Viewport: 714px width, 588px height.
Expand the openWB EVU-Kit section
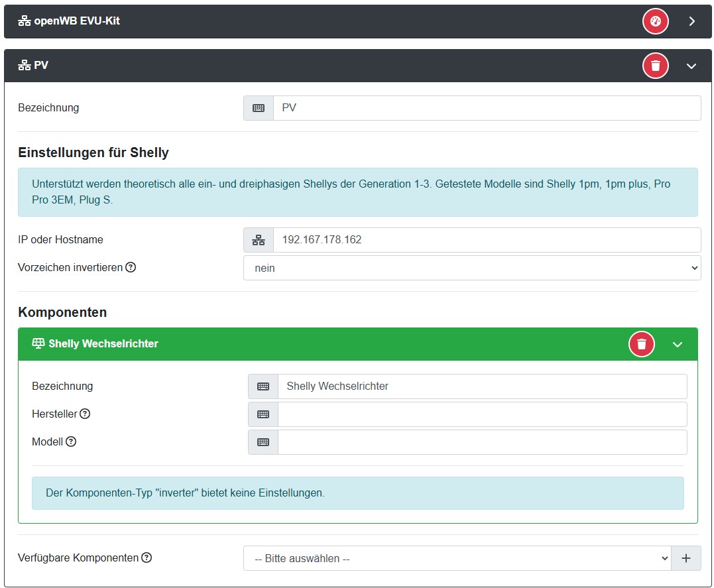691,21
